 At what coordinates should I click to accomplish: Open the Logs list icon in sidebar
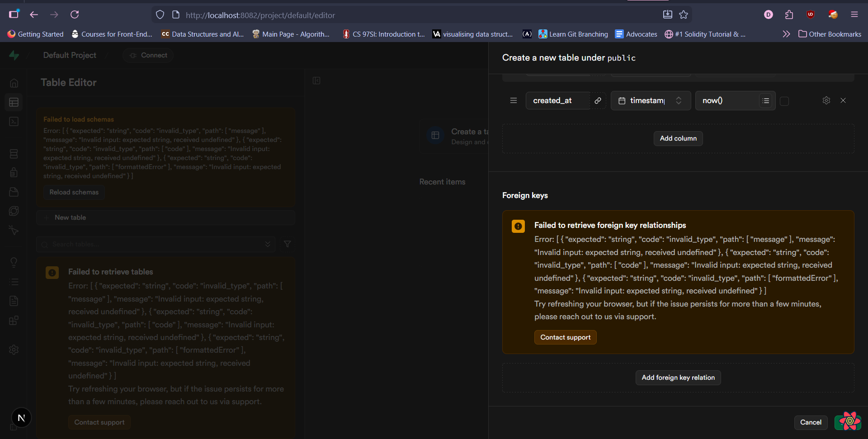[14, 282]
